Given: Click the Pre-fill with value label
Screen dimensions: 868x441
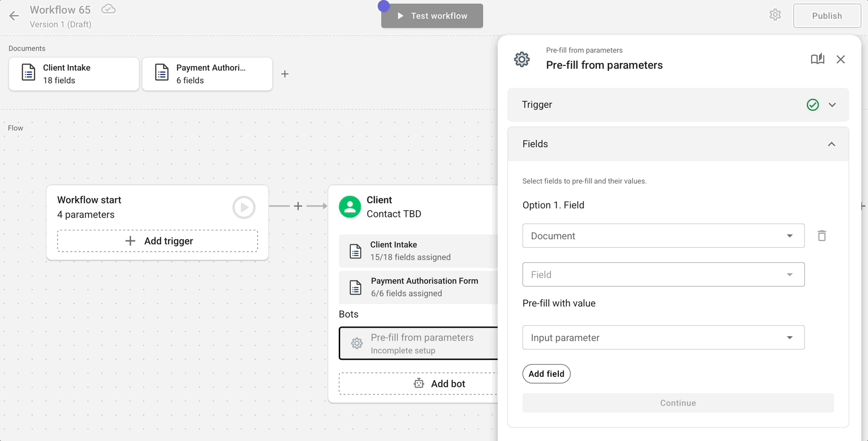Looking at the screenshot, I should click(559, 303).
